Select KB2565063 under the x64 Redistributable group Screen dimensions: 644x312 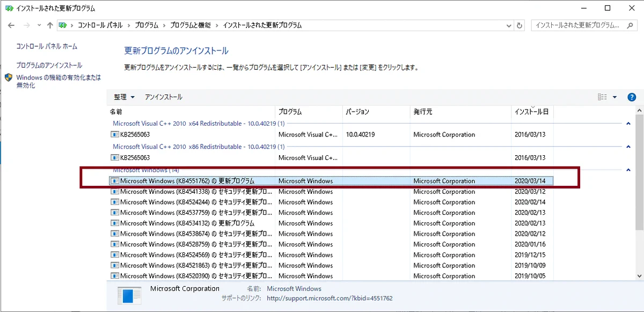coord(331,135)
